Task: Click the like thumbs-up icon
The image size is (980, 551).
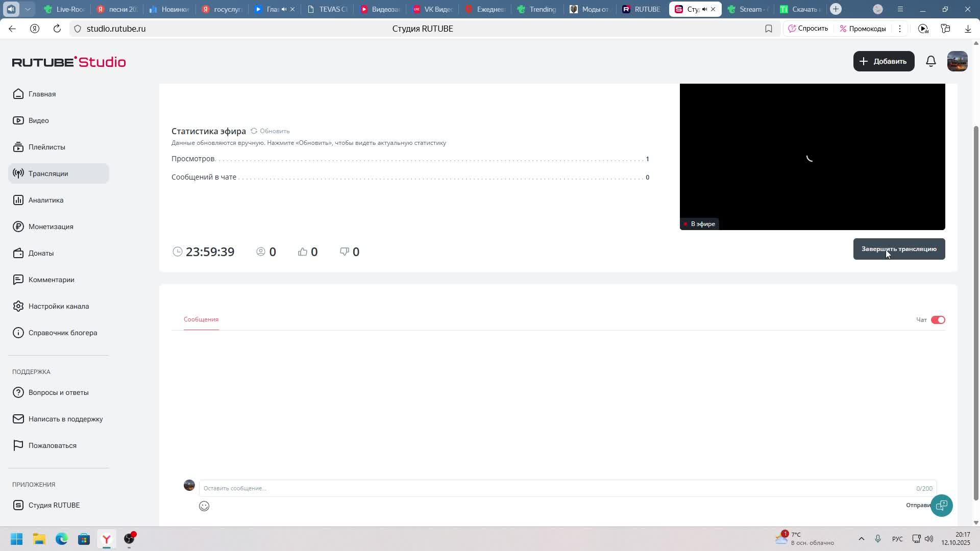Action: tap(303, 252)
